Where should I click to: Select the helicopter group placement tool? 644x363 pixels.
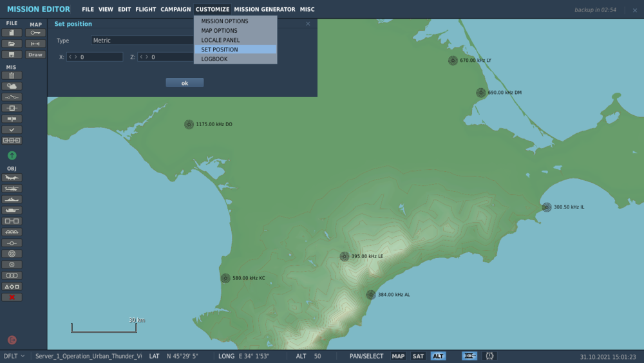click(x=12, y=189)
